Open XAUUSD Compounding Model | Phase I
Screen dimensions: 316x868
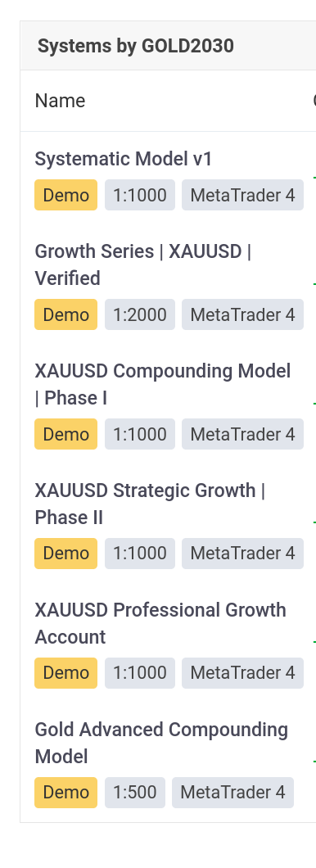tap(163, 384)
